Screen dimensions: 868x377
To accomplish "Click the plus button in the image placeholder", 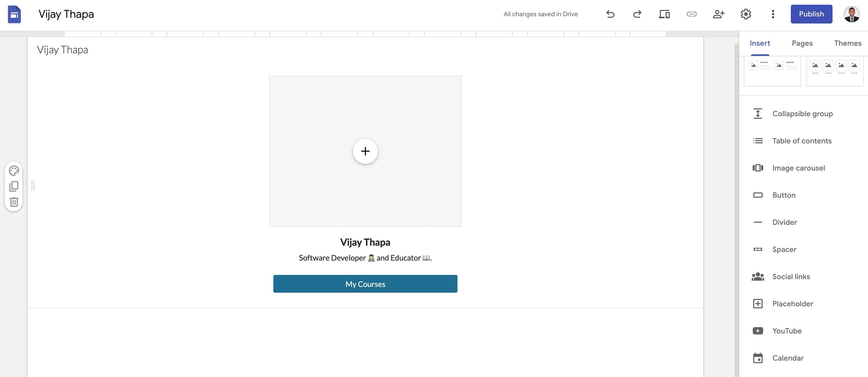I will (x=365, y=151).
